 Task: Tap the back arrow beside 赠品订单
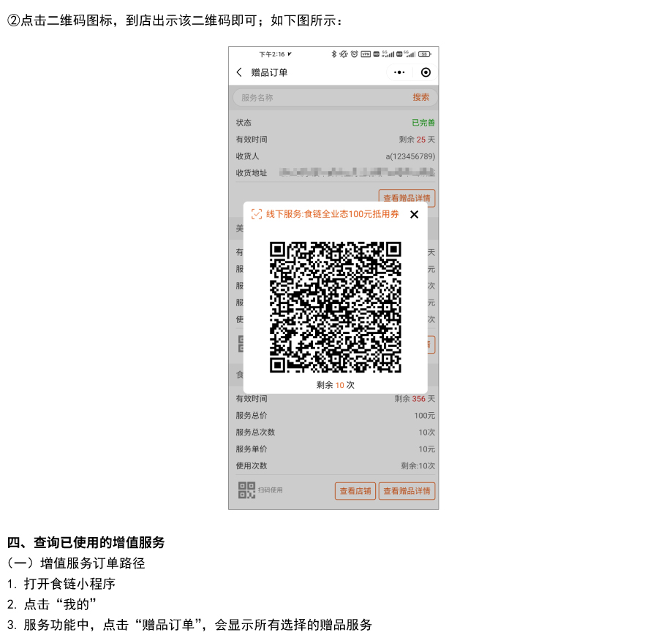pos(239,72)
